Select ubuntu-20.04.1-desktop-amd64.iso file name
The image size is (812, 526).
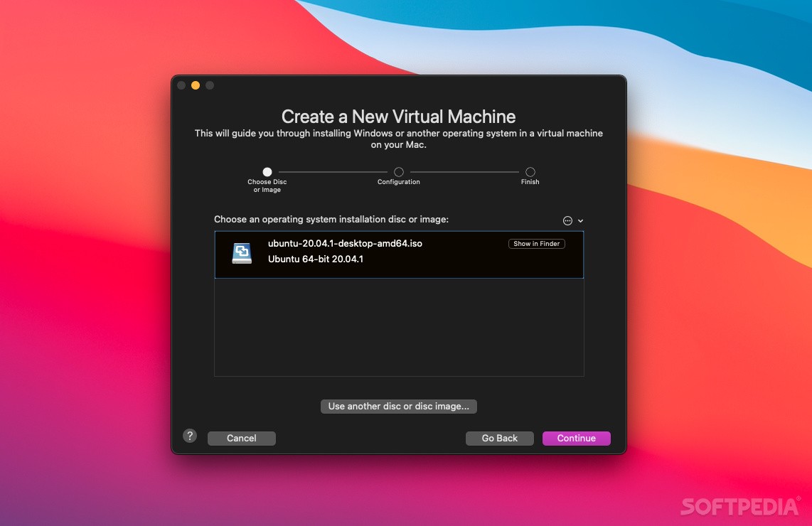[345, 243]
